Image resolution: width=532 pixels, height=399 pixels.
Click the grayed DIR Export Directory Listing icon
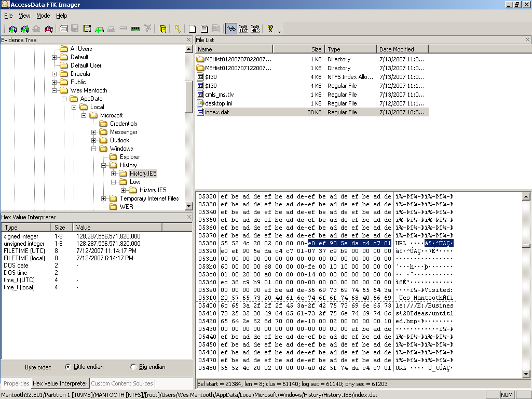click(x=216, y=29)
